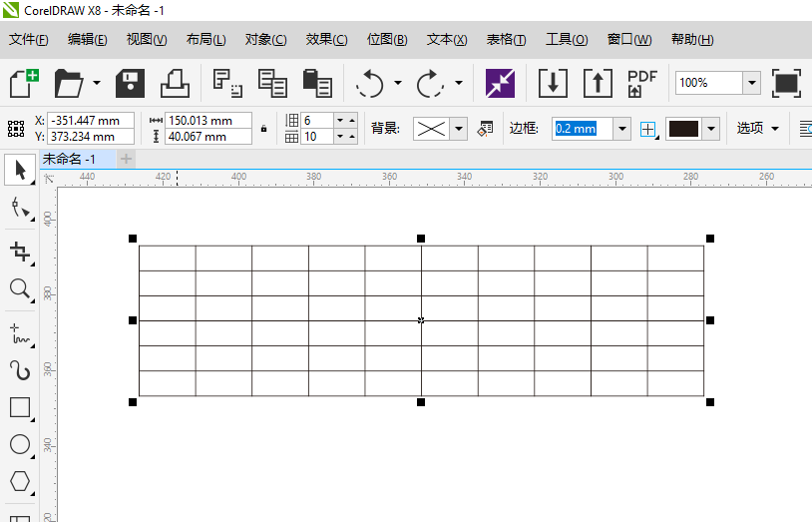
Task: Cut selection with the Cut icon
Action: [227, 83]
